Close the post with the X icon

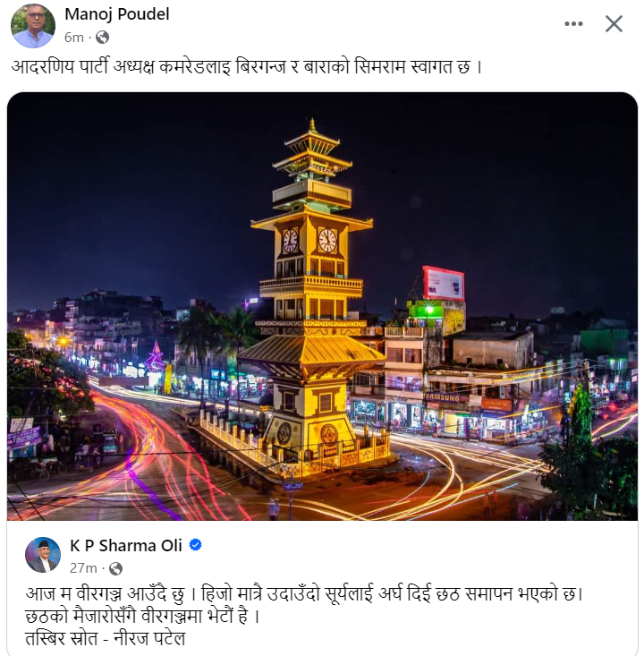614,23
